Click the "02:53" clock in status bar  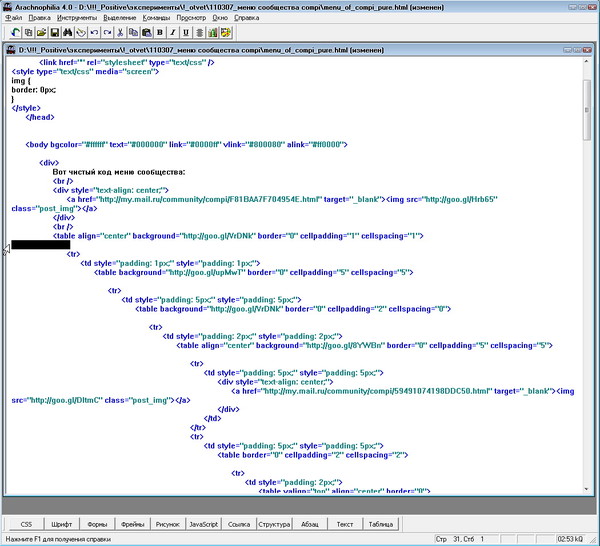pos(570,539)
